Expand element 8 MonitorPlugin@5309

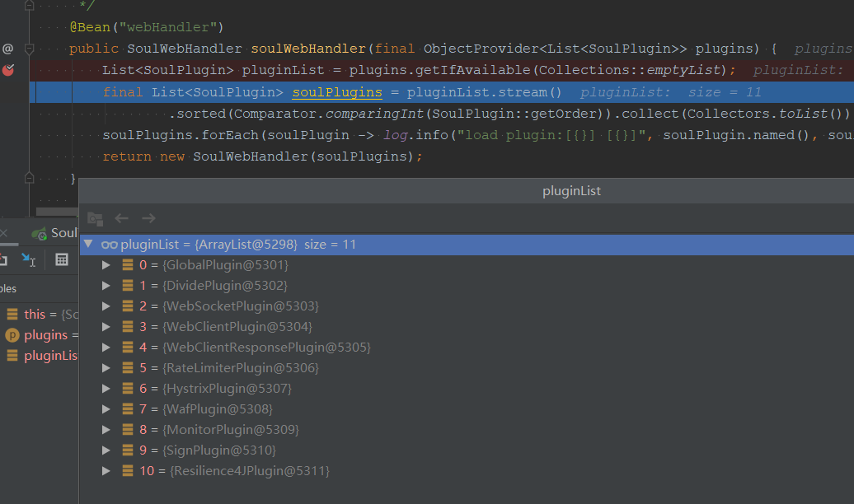pyautogui.click(x=106, y=430)
